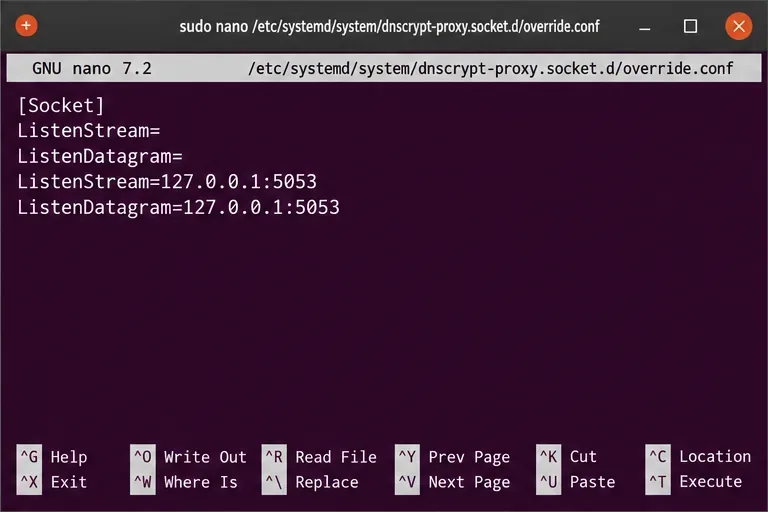Click the Read File shortcut label
This screenshot has width=768, height=512.
click(336, 457)
